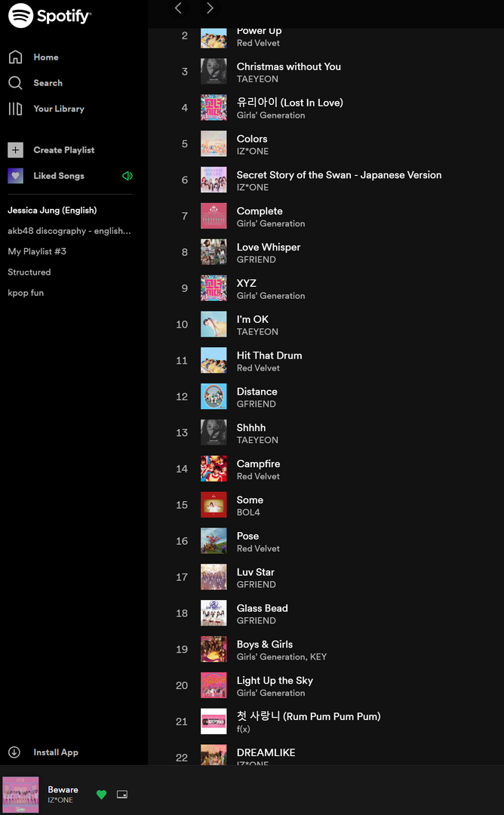Viewport: 504px width, 815px height.
Task: Click IZ*ONE under Secret Story of the Swan
Action: pos(253,187)
